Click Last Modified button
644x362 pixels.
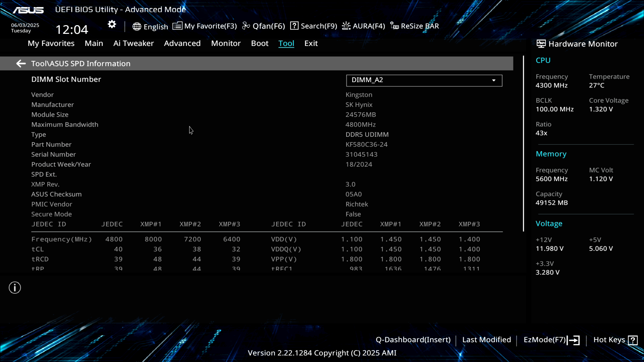tap(486, 340)
